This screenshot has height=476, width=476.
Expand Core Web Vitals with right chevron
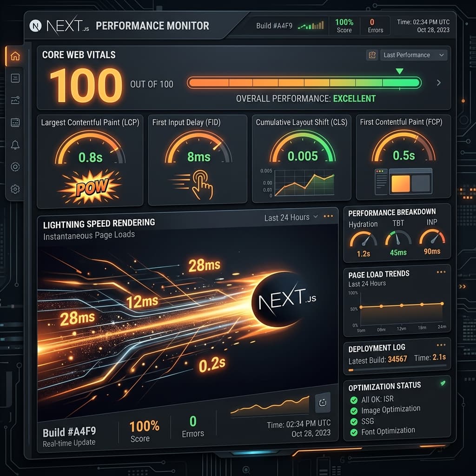439,83
